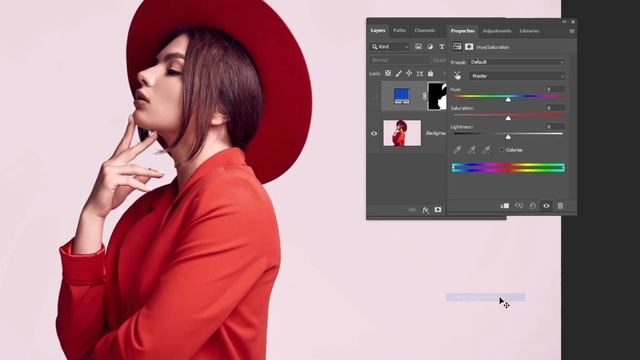View previous state icon in Properties
This screenshot has width=640, height=360.
tap(519, 206)
